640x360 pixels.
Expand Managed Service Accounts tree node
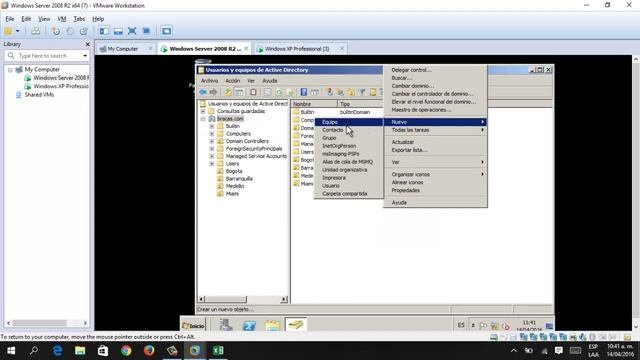point(212,156)
